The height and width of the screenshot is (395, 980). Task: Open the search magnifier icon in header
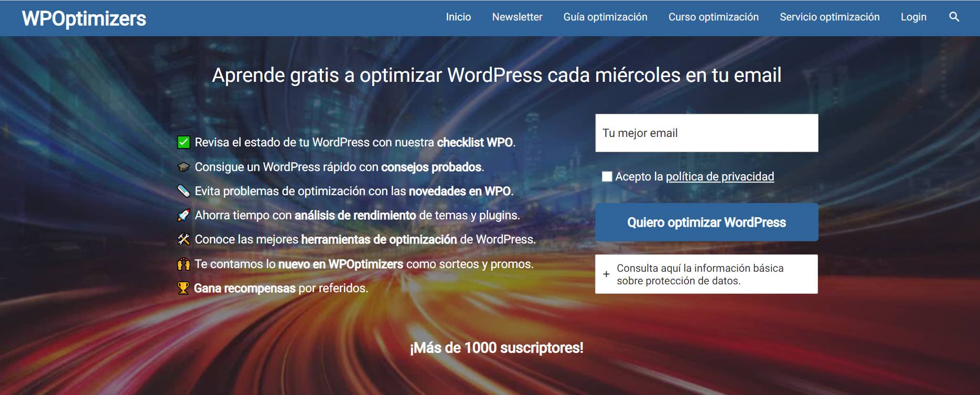954,17
